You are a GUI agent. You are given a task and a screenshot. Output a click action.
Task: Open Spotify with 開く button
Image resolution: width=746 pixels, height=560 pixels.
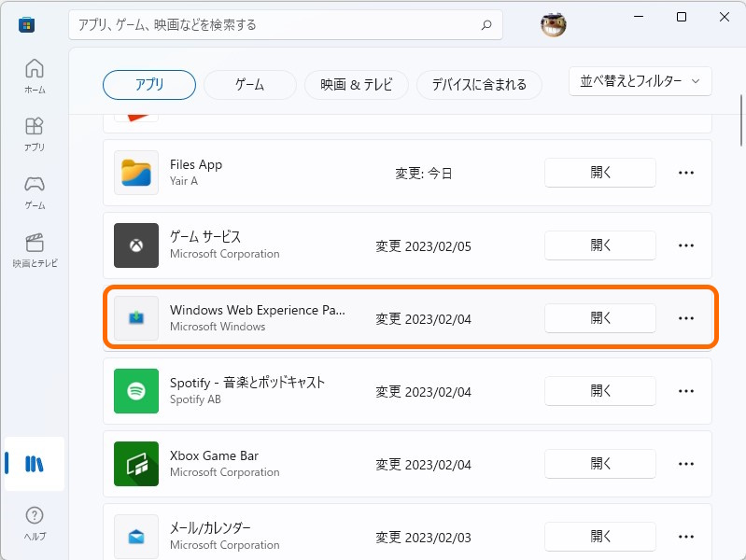(x=600, y=391)
